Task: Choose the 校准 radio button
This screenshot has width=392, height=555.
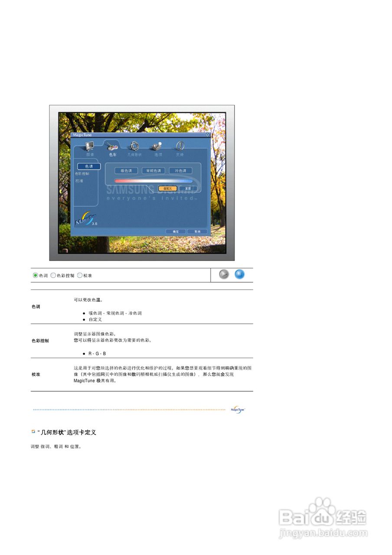Action: 79,275
